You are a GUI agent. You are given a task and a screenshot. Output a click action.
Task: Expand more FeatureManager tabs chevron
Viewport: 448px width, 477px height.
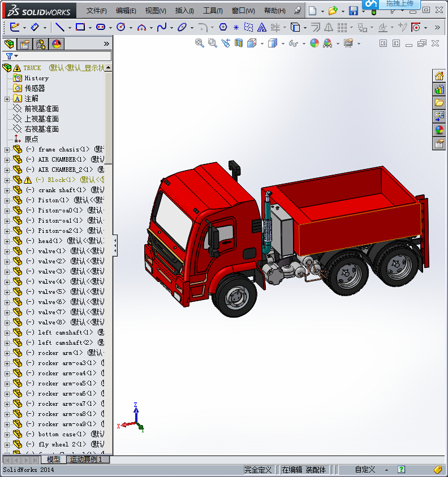pyautogui.click(x=106, y=44)
